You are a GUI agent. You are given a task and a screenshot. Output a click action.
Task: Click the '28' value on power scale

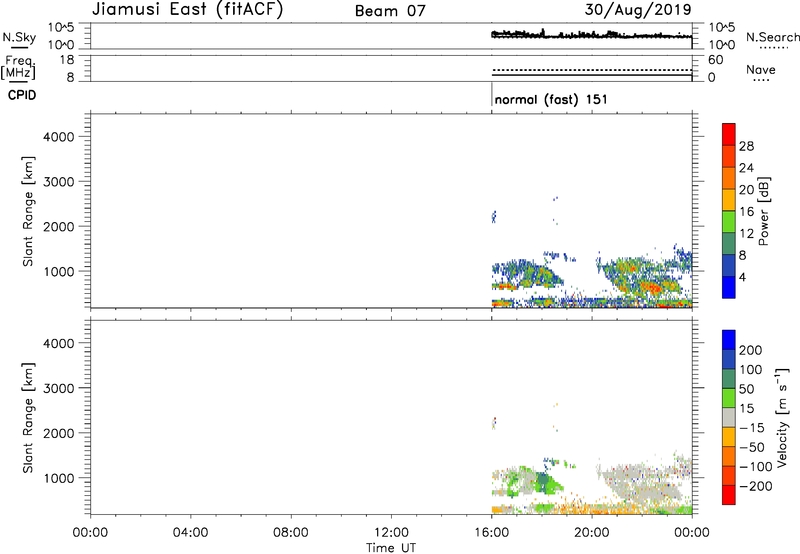click(x=746, y=146)
